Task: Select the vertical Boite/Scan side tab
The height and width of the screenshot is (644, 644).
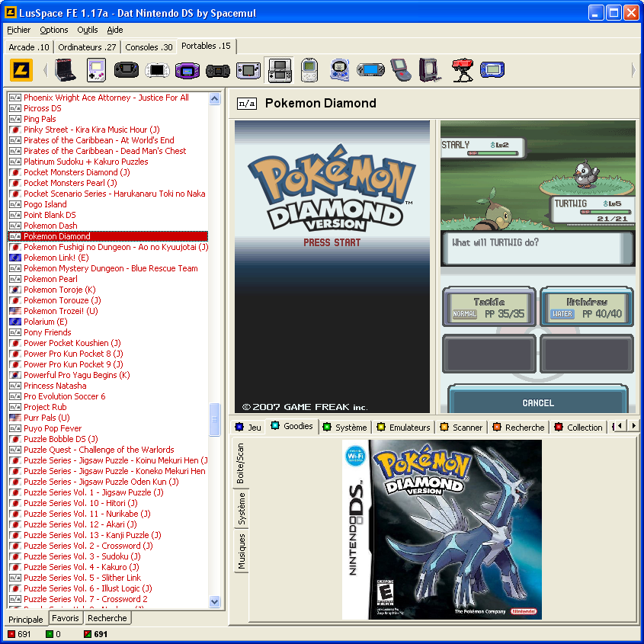Action: coord(240,463)
